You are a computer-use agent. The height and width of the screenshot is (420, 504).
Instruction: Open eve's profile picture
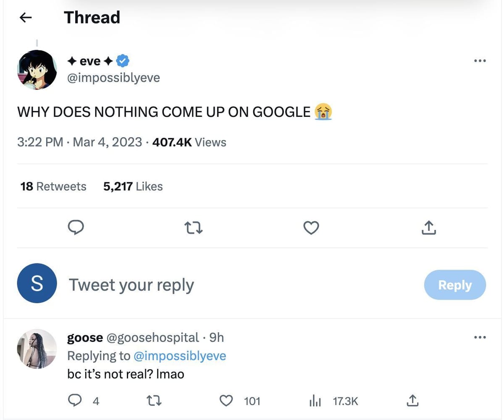(x=37, y=70)
